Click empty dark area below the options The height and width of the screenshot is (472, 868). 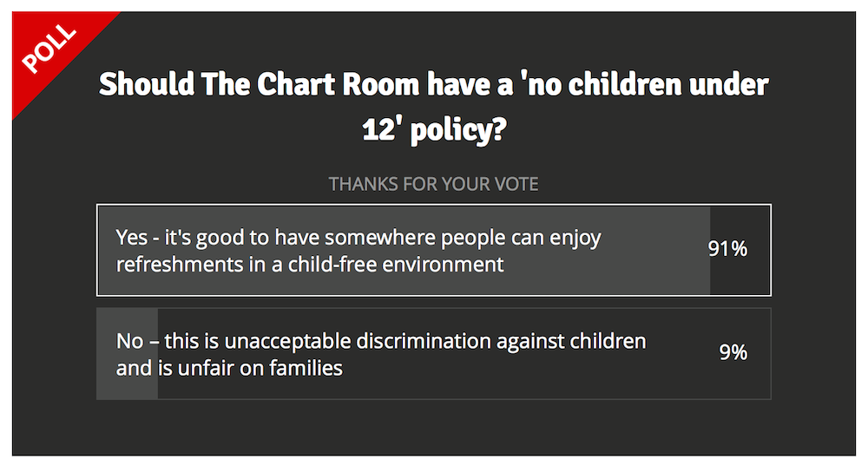[x=433, y=427]
